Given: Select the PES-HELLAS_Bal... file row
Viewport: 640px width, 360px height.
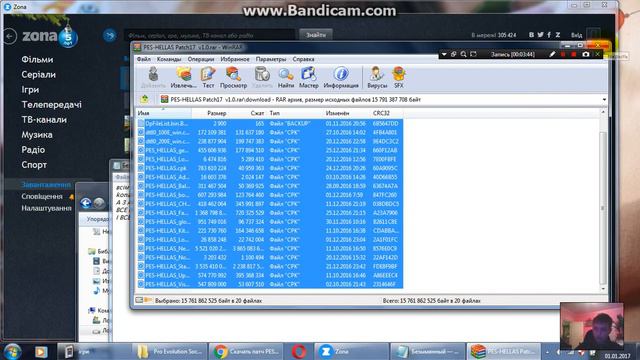Looking at the screenshot, I should (x=270, y=186).
